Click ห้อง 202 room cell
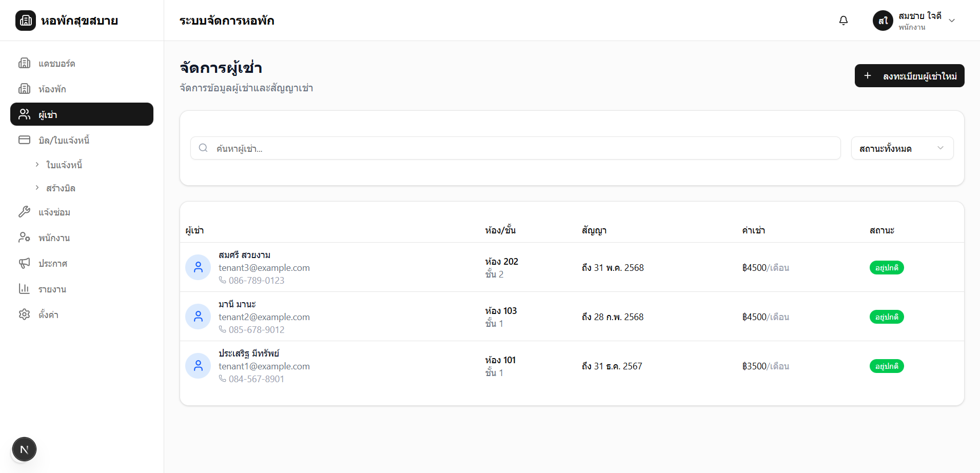 501,262
